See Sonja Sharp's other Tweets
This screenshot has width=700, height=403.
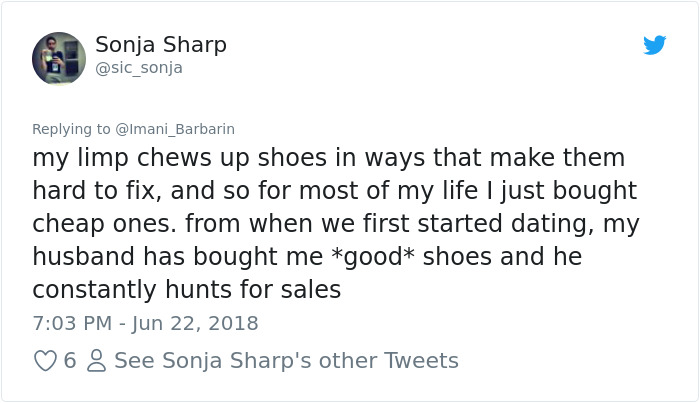[x=286, y=361]
